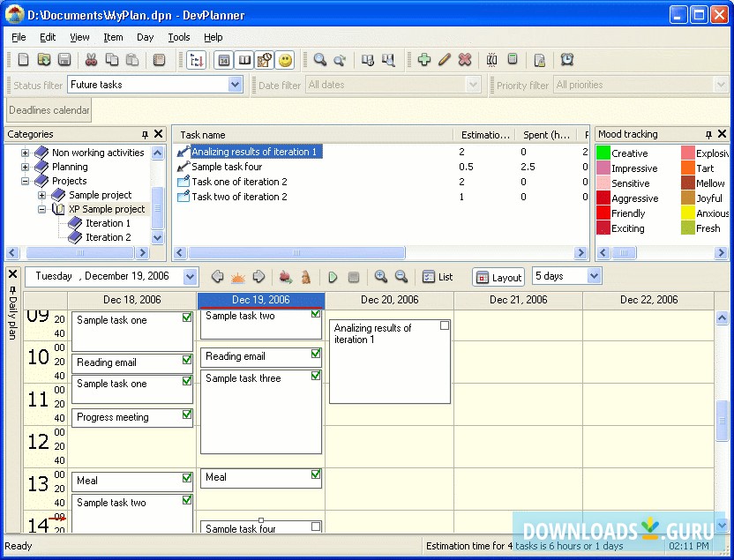Click the smiley mood tracking icon

pos(284,59)
